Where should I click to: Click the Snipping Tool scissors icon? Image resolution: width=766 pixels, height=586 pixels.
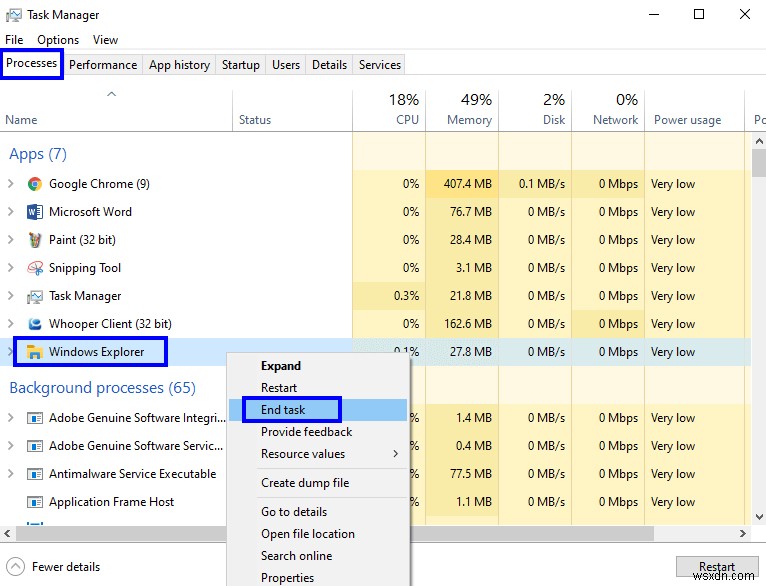[x=35, y=268]
